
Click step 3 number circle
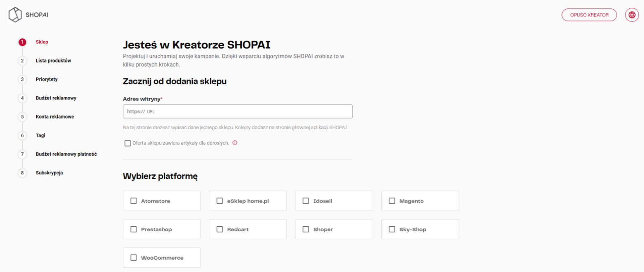click(22, 80)
